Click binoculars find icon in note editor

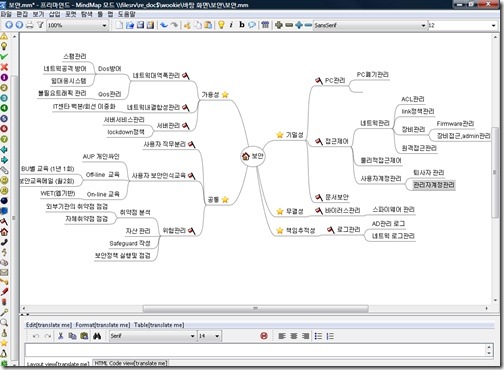97,336
